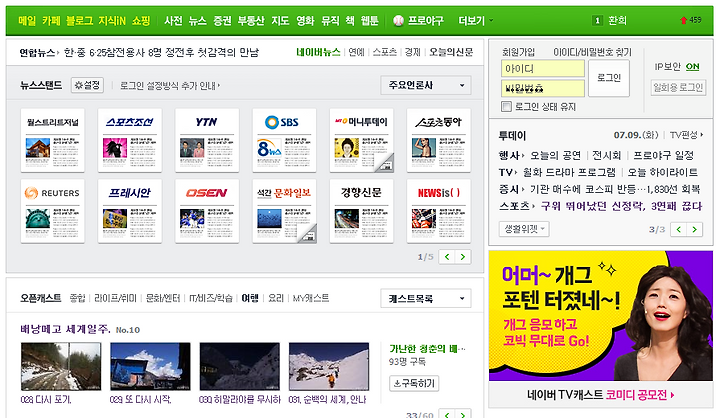Click the 일회용 로그인 button
The width and height of the screenshot is (720, 418).
pos(678,87)
